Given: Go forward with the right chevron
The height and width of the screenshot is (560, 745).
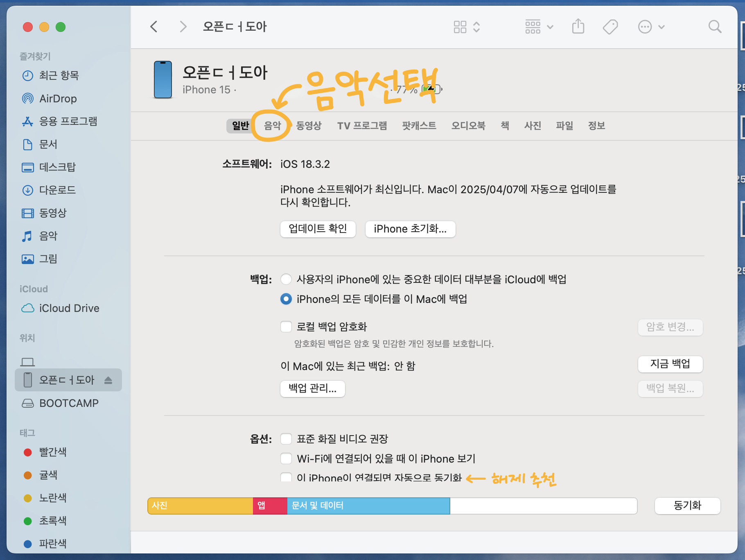Looking at the screenshot, I should [x=183, y=27].
